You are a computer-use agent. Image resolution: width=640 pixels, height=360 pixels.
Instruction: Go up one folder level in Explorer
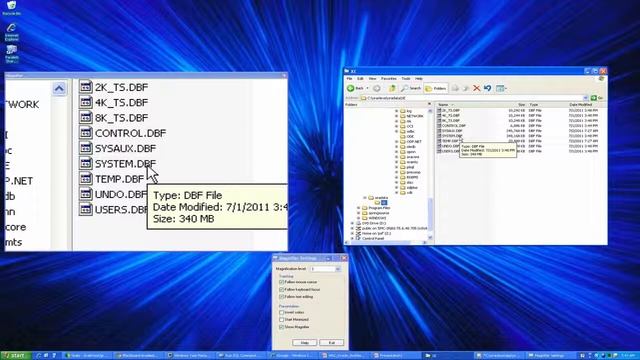pyautogui.click(x=392, y=88)
